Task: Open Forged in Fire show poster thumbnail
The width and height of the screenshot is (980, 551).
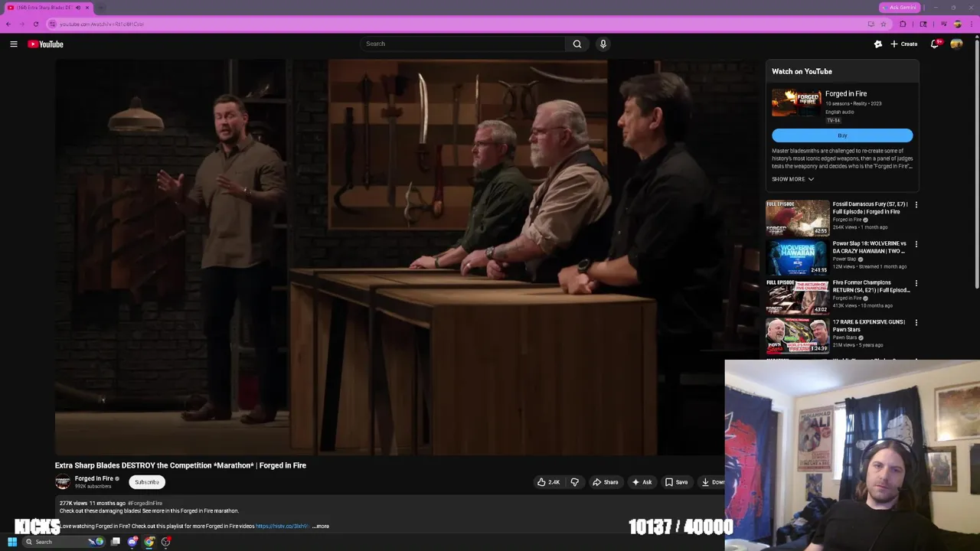Action: pos(796,103)
